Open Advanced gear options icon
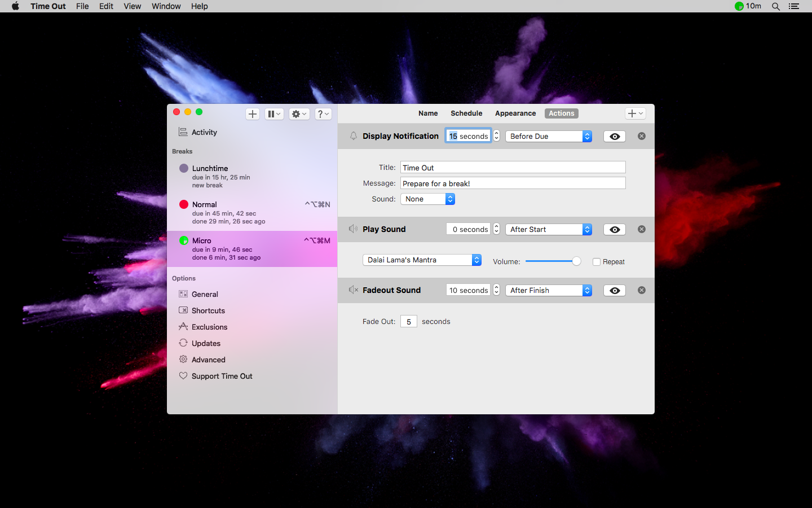Screen dimensions: 812x508 click(183, 359)
